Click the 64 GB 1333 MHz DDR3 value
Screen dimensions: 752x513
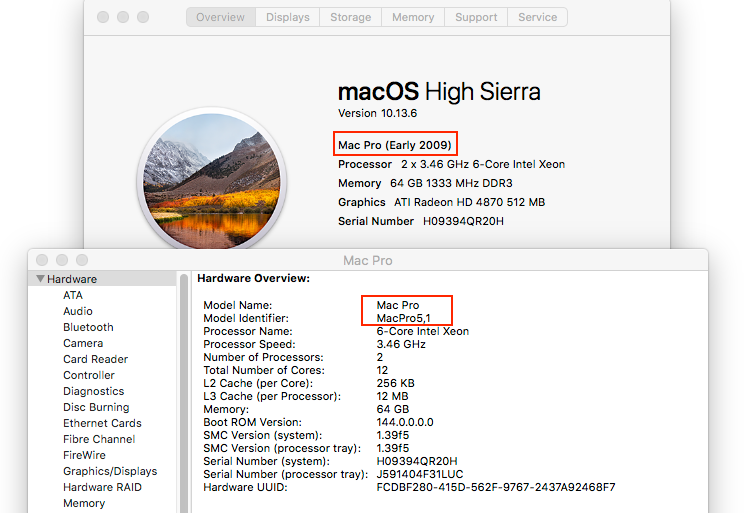coord(451,183)
